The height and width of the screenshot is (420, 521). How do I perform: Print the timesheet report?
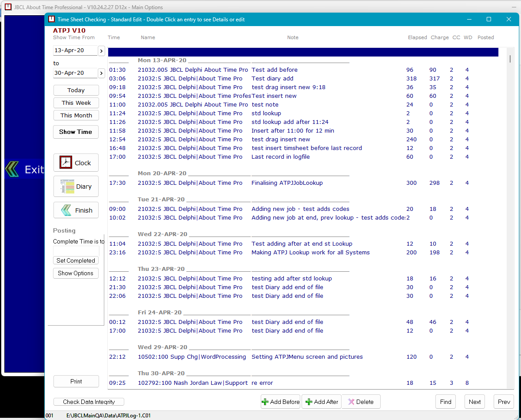pyautogui.click(x=76, y=381)
